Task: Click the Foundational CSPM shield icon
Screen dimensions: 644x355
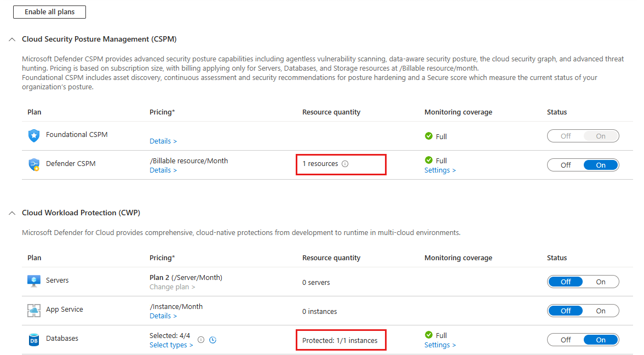Action: (34, 135)
